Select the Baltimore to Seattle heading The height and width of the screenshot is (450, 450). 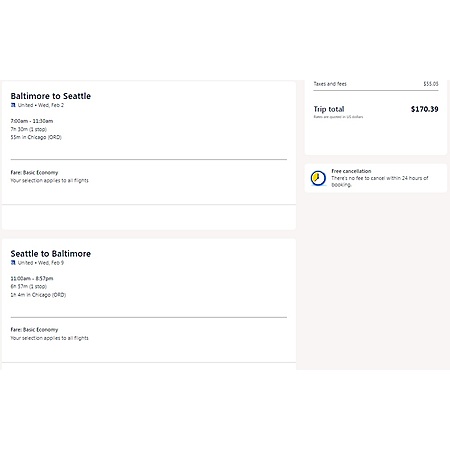point(51,96)
